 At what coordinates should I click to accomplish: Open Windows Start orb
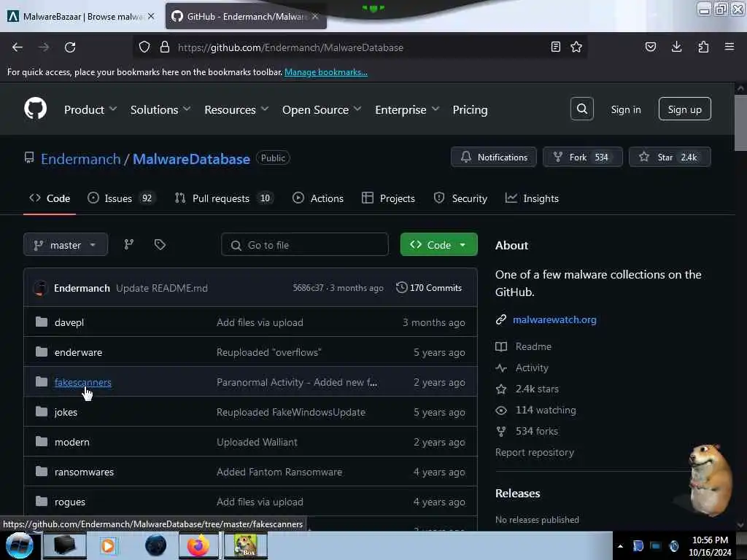19,545
